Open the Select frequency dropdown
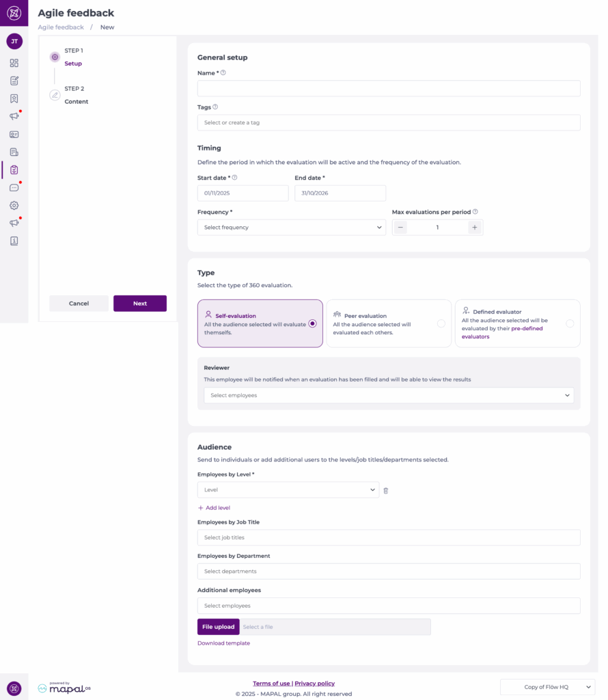This screenshot has height=700, width=608. [291, 228]
